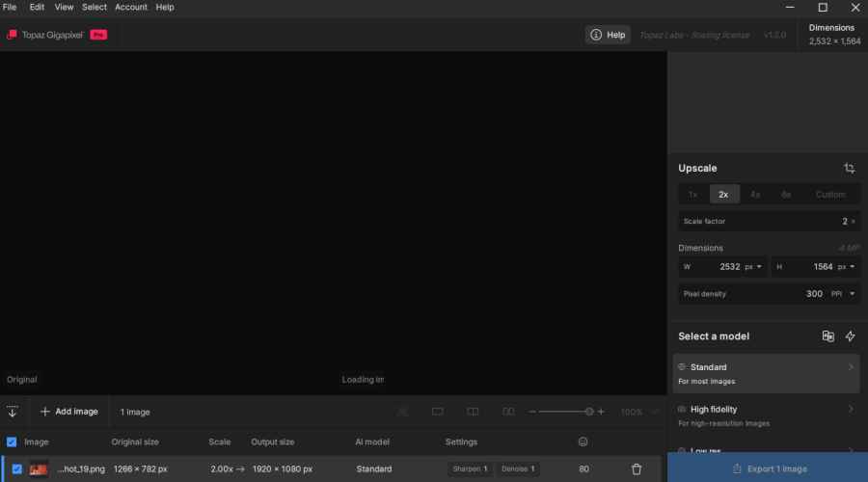The height and width of the screenshot is (482, 868).
Task: Select the 6x upscale option
Action: click(x=785, y=194)
